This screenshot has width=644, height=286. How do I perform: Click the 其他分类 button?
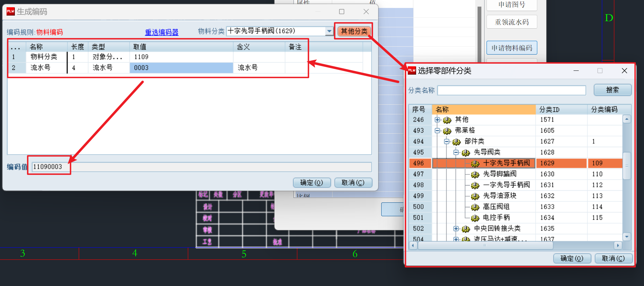click(x=354, y=31)
